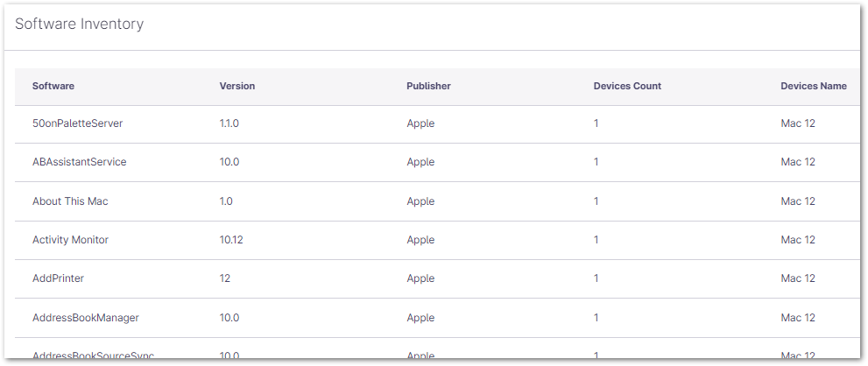Select the About This Mac entry
868x366 pixels.
point(70,201)
